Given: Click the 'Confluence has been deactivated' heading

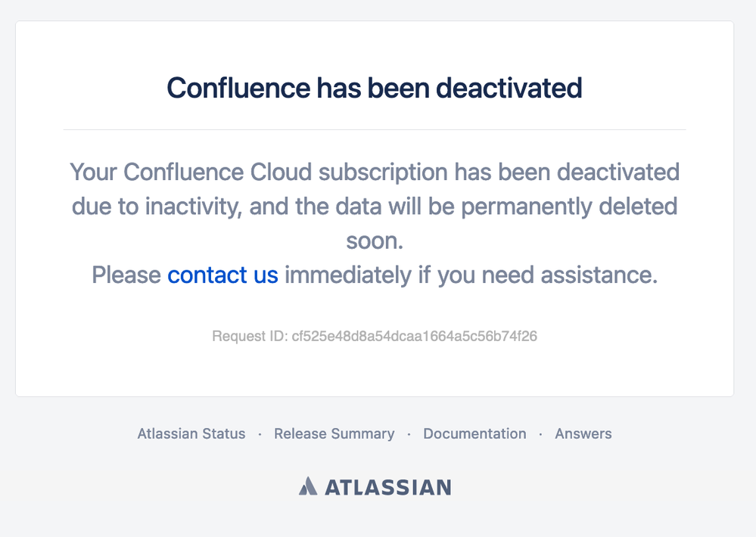Looking at the screenshot, I should click(375, 88).
